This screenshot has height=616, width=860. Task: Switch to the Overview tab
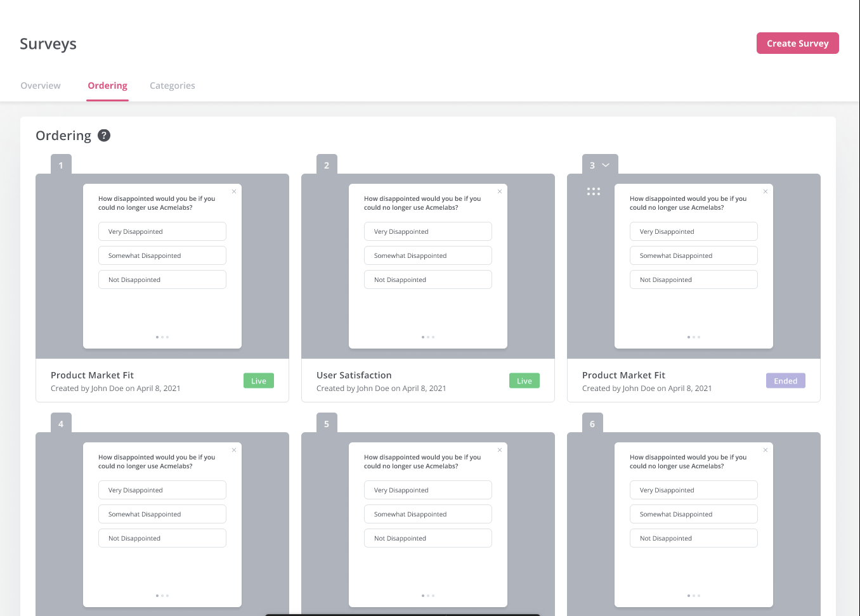[x=41, y=86]
